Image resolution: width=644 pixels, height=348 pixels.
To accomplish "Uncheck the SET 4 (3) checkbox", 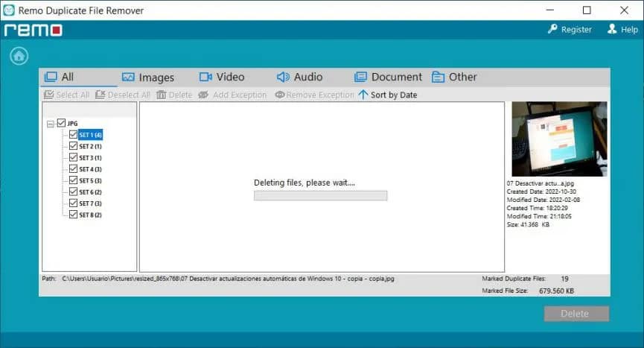I will (73, 169).
